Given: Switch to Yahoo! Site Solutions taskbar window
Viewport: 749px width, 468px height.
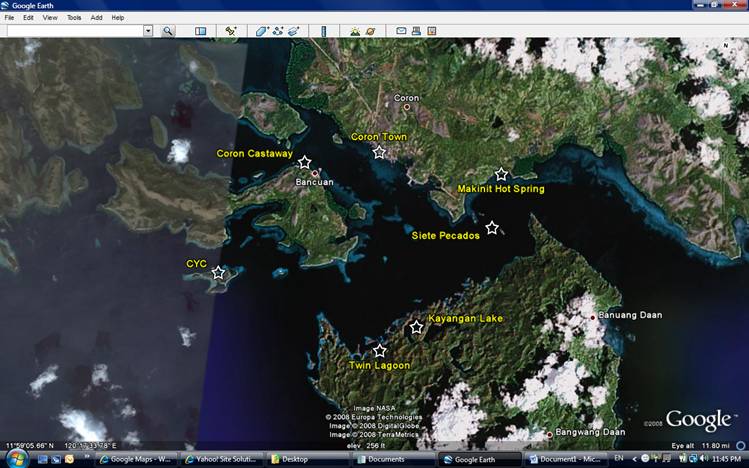Looking at the screenshot, I should tap(221, 459).
